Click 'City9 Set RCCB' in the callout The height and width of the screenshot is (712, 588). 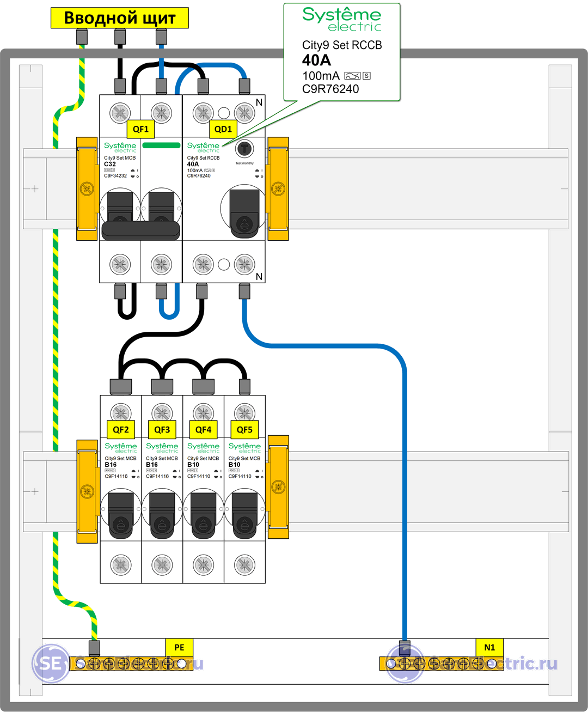pos(342,45)
